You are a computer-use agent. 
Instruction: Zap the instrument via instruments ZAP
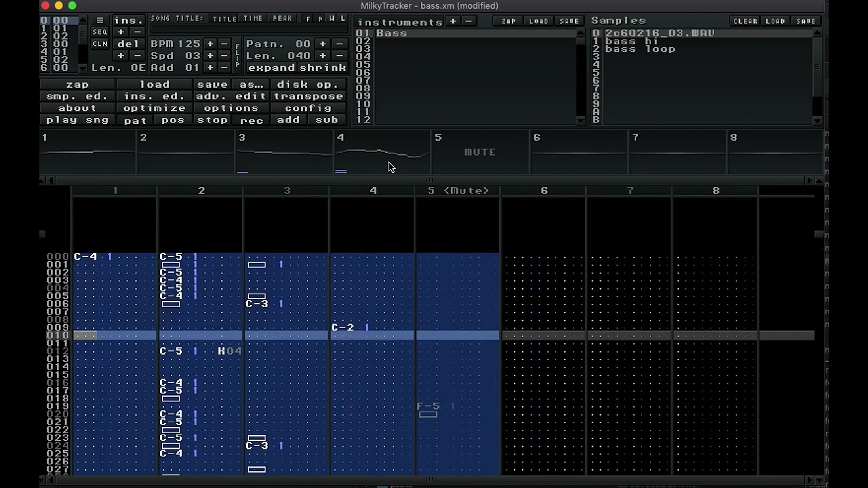tap(509, 21)
